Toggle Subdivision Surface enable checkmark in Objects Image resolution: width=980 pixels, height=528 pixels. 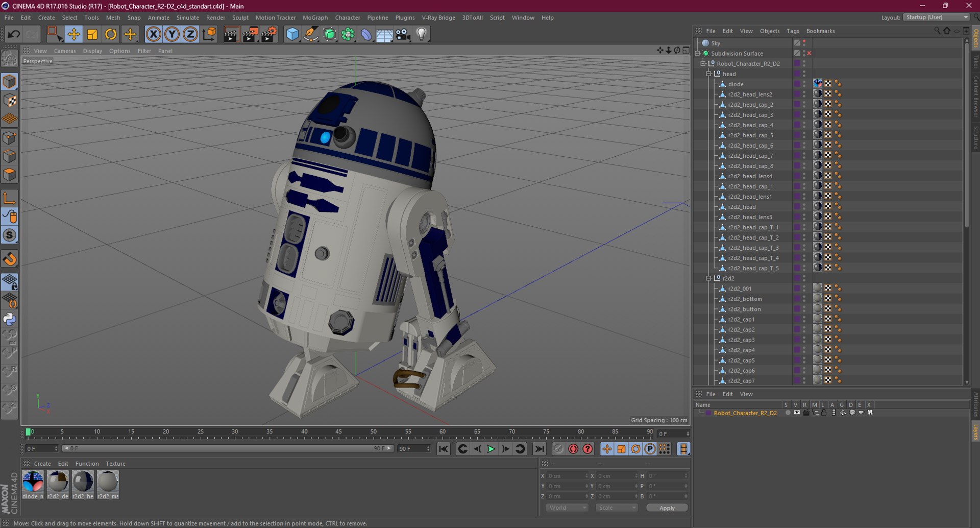(x=809, y=53)
